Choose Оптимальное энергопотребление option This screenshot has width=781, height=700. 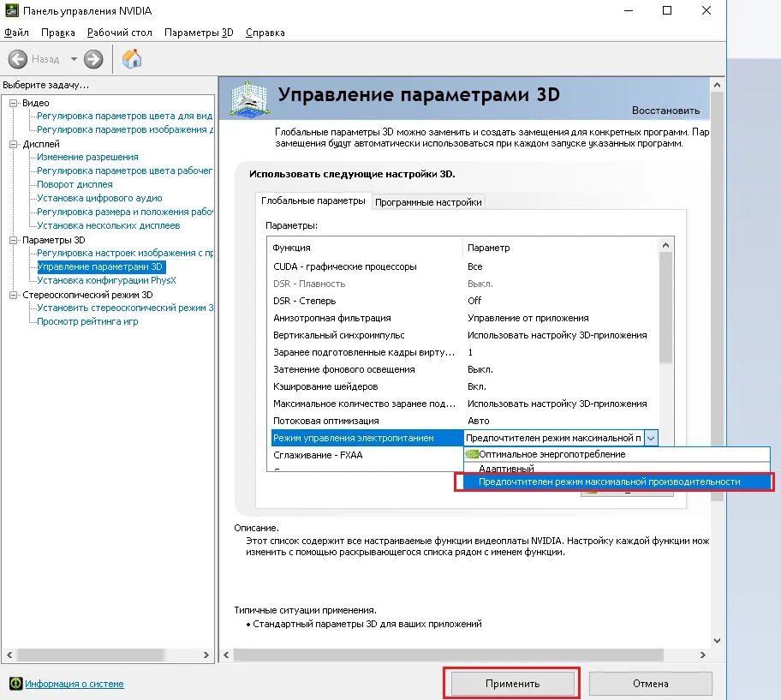tap(617, 454)
